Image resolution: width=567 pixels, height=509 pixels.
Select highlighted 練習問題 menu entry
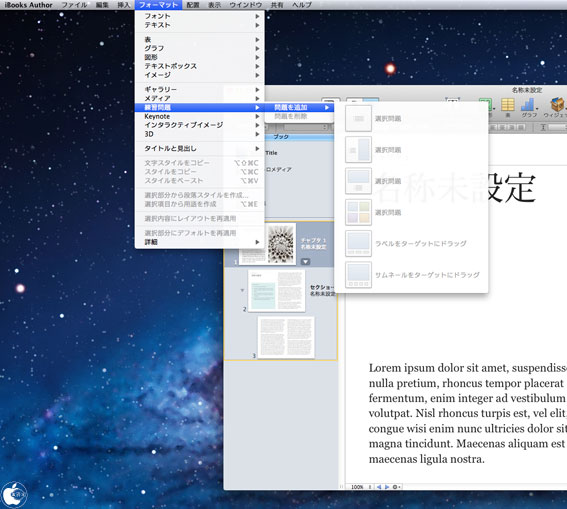pos(200,107)
